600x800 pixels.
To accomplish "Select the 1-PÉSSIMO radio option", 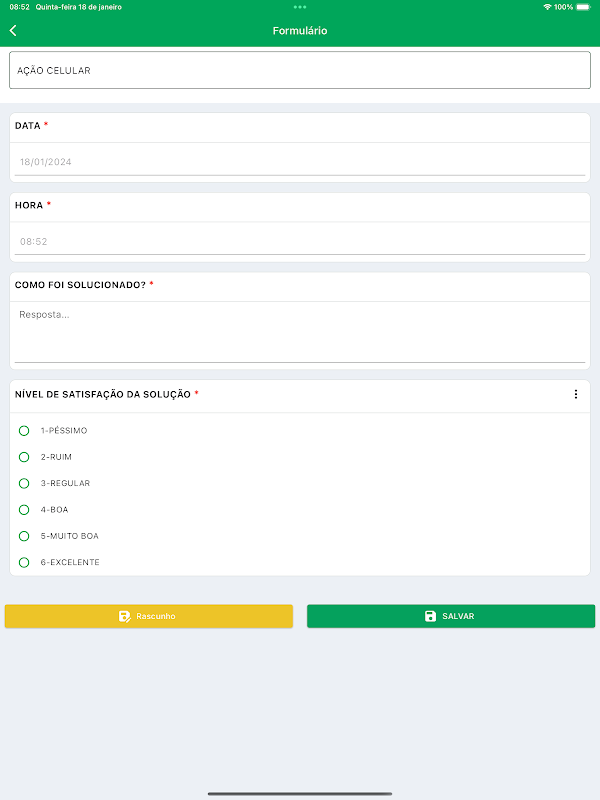I will click(x=24, y=431).
